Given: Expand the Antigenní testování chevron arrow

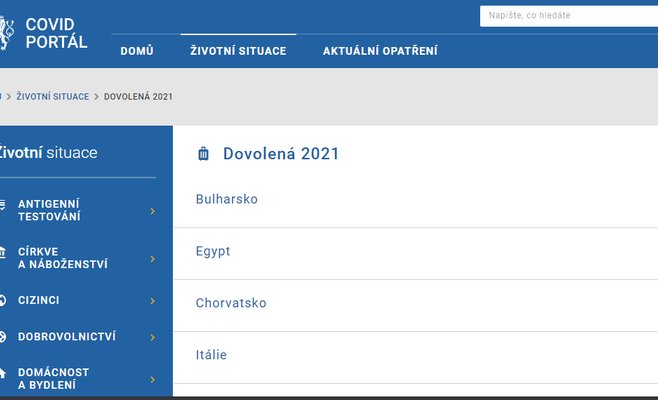Looking at the screenshot, I should (x=152, y=211).
